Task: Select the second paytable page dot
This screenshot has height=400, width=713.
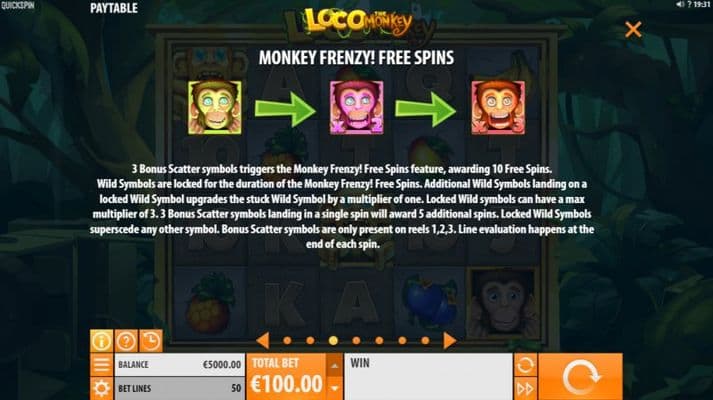Action: [310, 340]
